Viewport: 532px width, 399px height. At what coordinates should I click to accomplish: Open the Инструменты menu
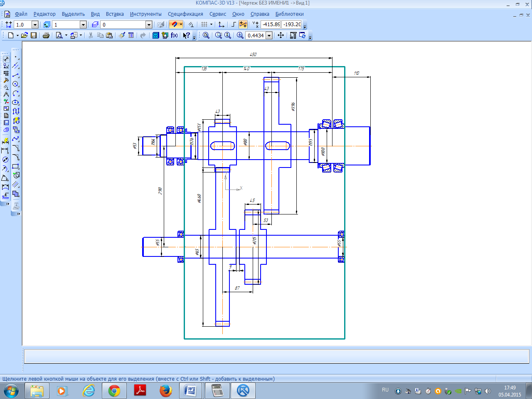pos(145,14)
